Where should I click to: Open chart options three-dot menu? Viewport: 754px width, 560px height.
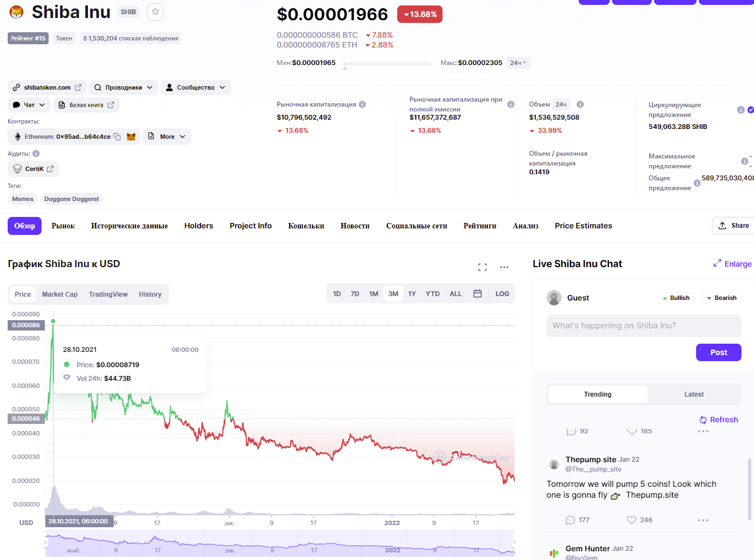click(x=504, y=267)
